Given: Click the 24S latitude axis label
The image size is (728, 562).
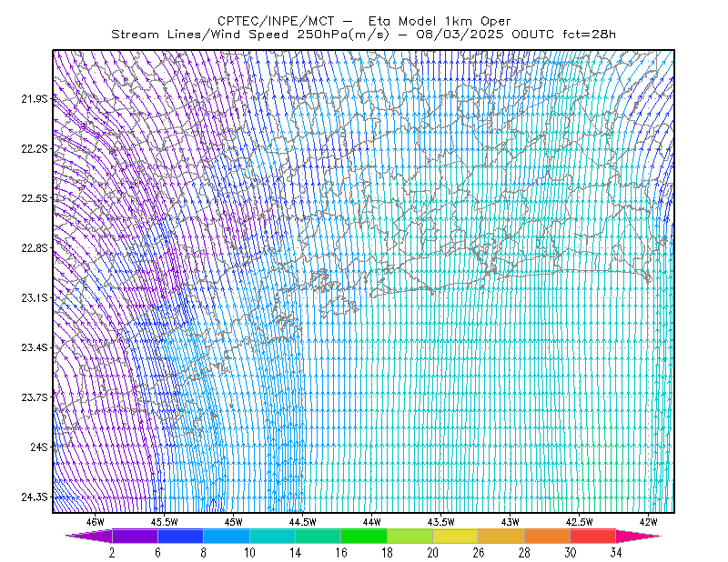Looking at the screenshot, I should tap(39, 447).
